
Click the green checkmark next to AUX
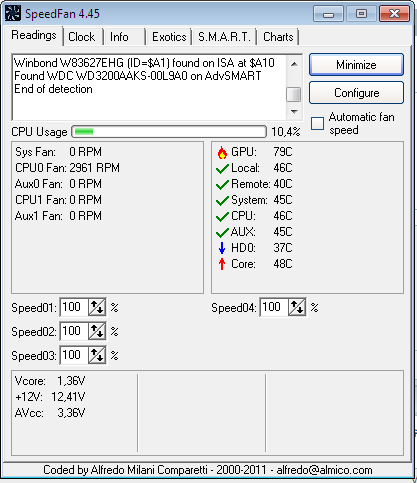tap(222, 233)
